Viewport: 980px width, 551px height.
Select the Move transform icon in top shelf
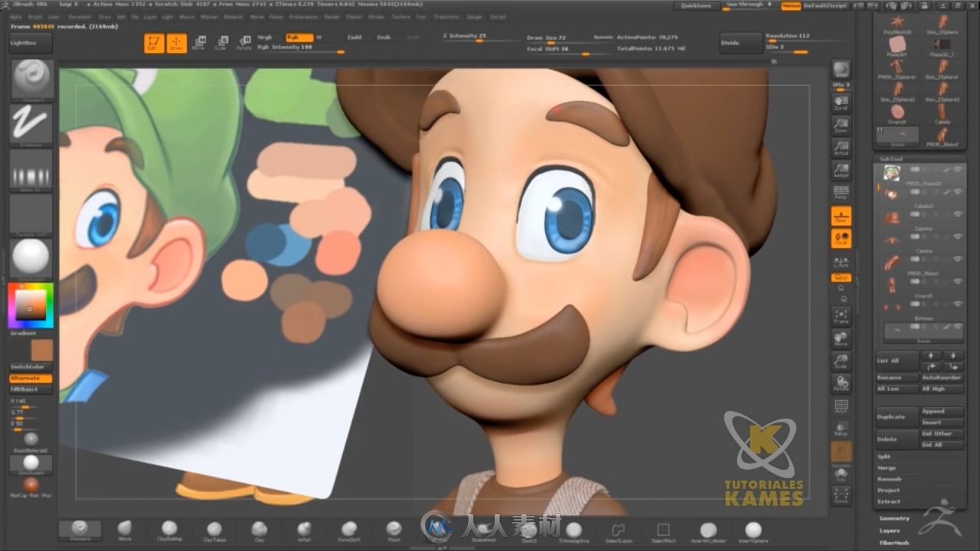(198, 43)
